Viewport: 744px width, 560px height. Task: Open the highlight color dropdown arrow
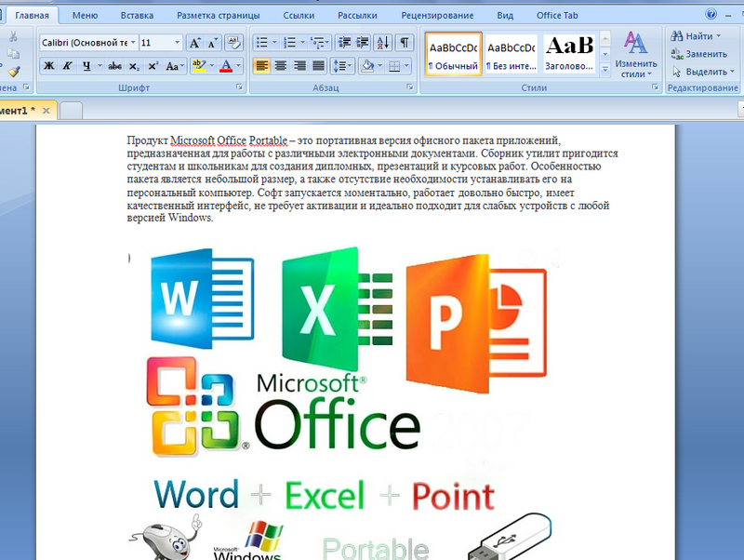(x=212, y=66)
